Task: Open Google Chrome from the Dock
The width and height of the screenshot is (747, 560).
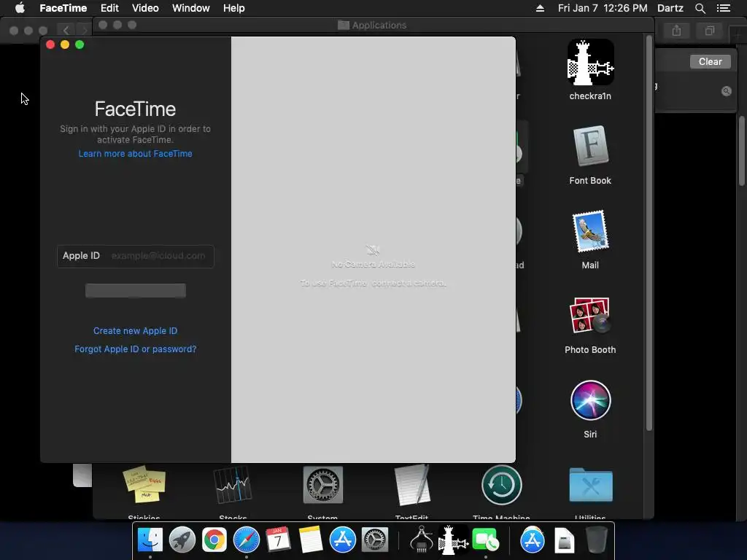Action: 214,540
